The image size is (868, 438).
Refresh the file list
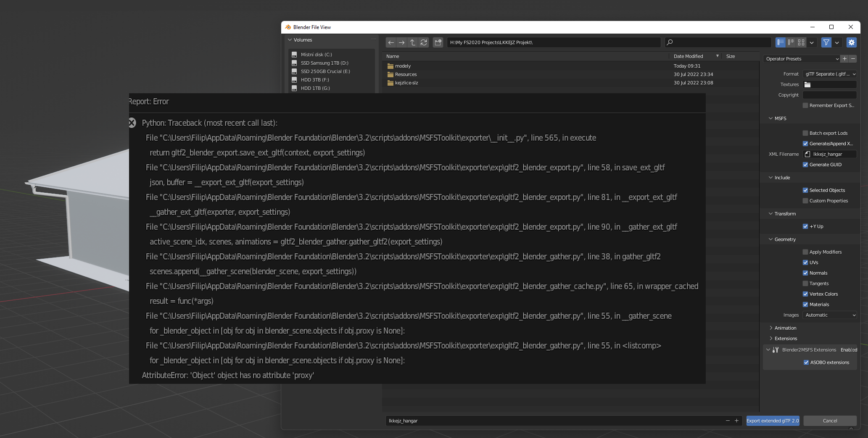click(423, 42)
